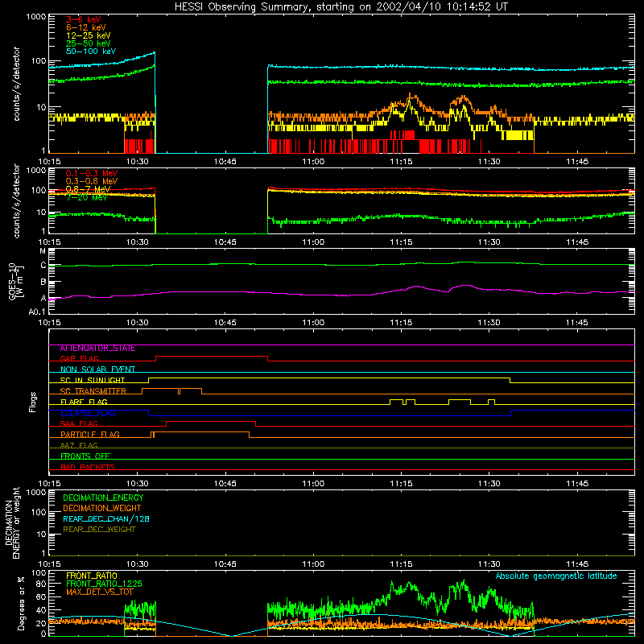This screenshot has height=644, width=644.
Task: Select the MAX_DET_VS_TOT legend label
Action: click(99, 592)
